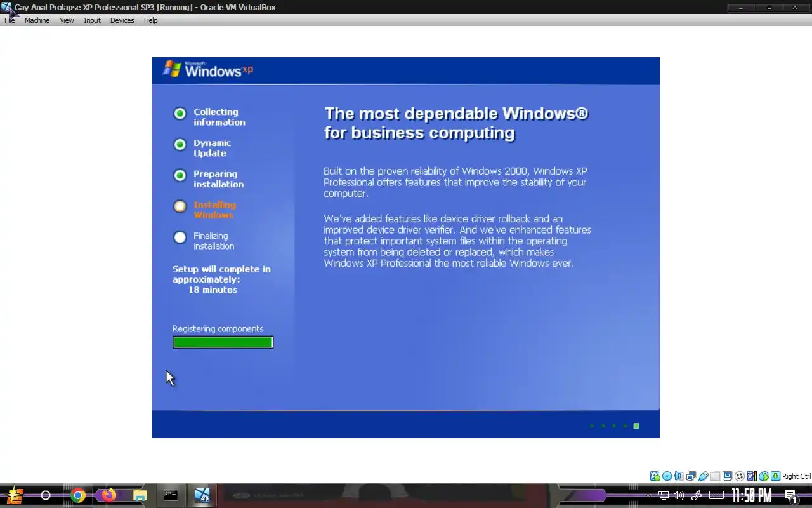Click the optical disc status icon

pyautogui.click(x=667, y=476)
